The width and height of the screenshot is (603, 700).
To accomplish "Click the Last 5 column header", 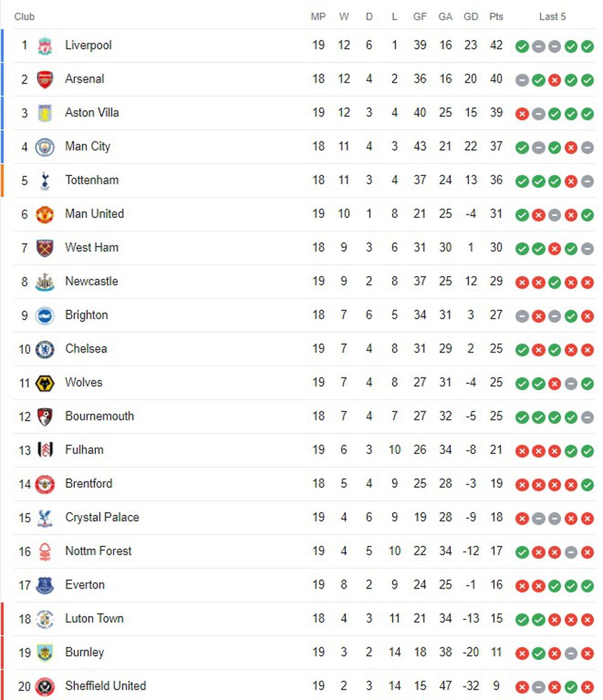I will (x=553, y=16).
